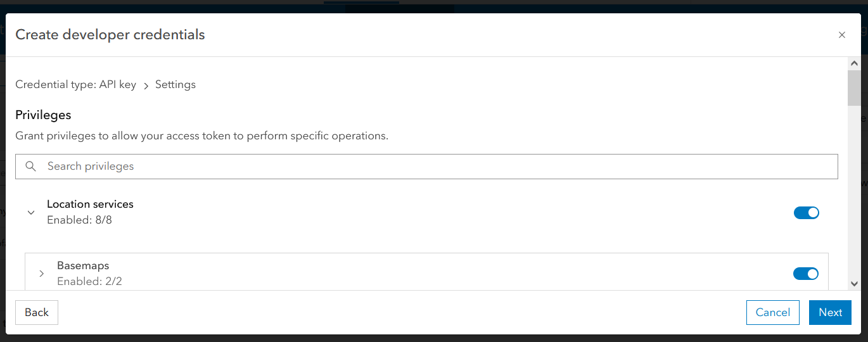Click the Basemaps row label
The image size is (868, 342).
click(83, 266)
